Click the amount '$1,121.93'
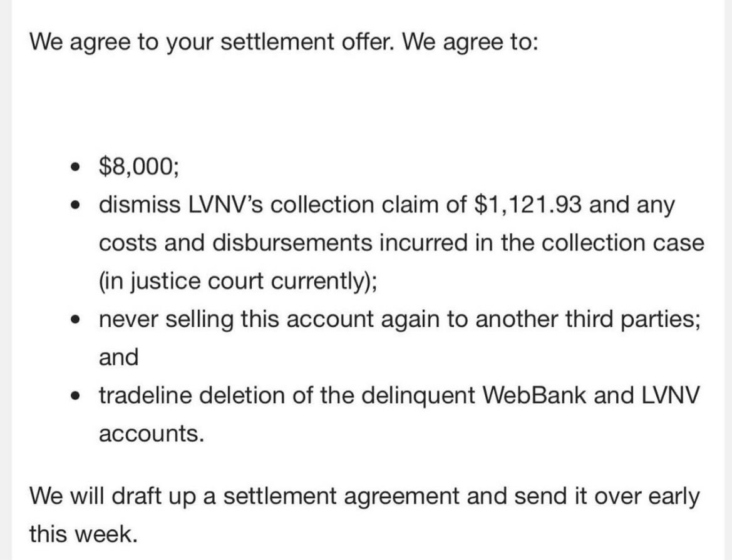 pyautogui.click(x=528, y=205)
